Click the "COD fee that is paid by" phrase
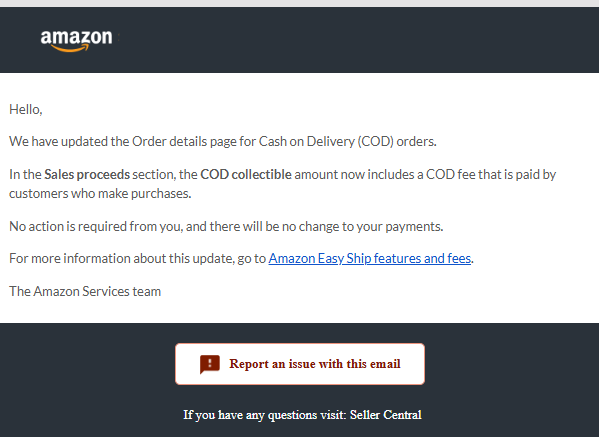This screenshot has width=599, height=437. click(491, 175)
